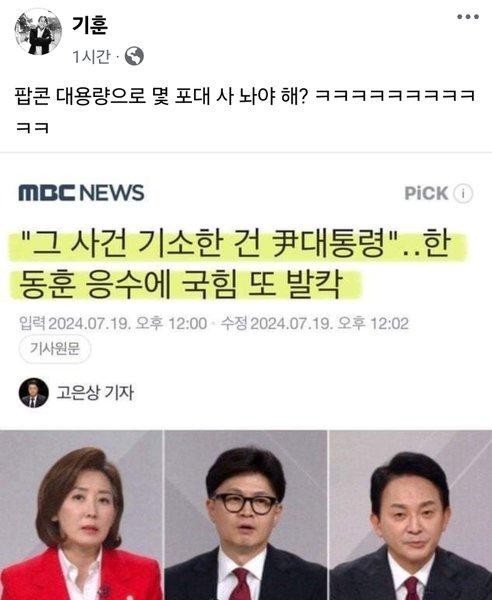Click the MBC NEWS logo
This screenshot has height=600, width=492.
[81, 192]
